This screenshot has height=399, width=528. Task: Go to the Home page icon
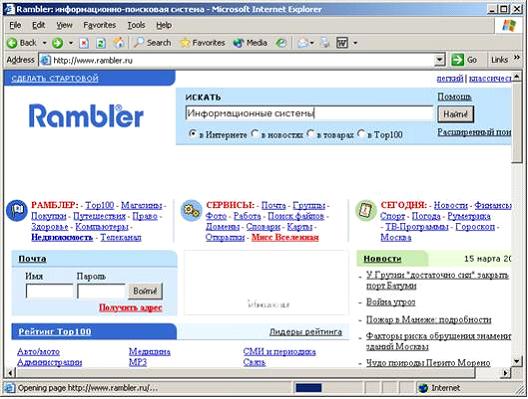(x=118, y=43)
